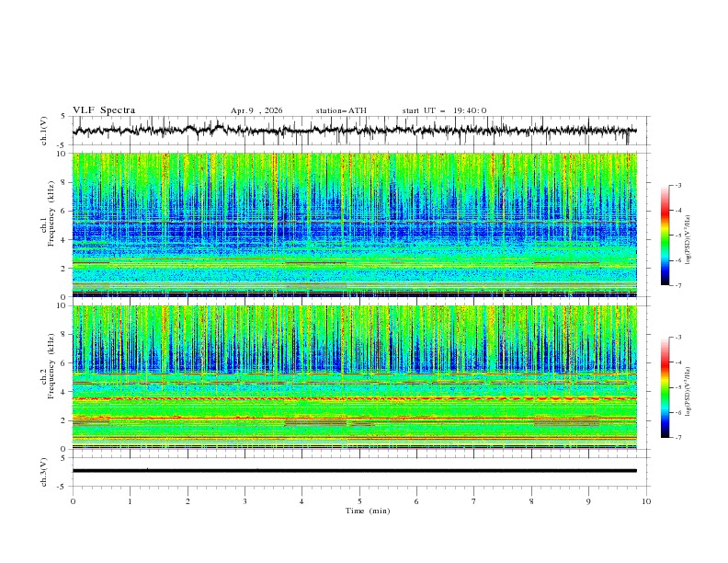This screenshot has height=563, width=728.
Task: Click the log(PSD) label next to ch.1 colorbar
Action: (x=688, y=240)
